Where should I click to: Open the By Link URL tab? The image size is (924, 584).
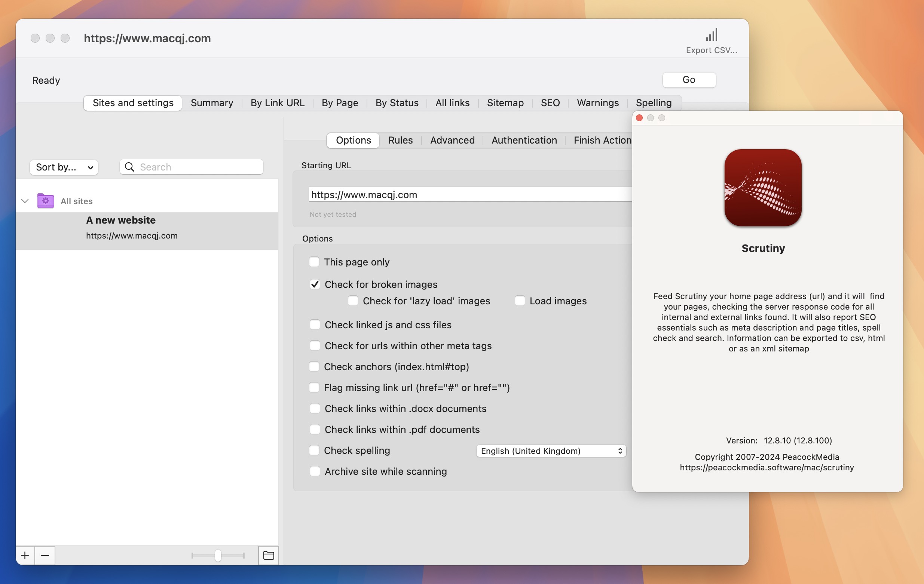point(278,103)
